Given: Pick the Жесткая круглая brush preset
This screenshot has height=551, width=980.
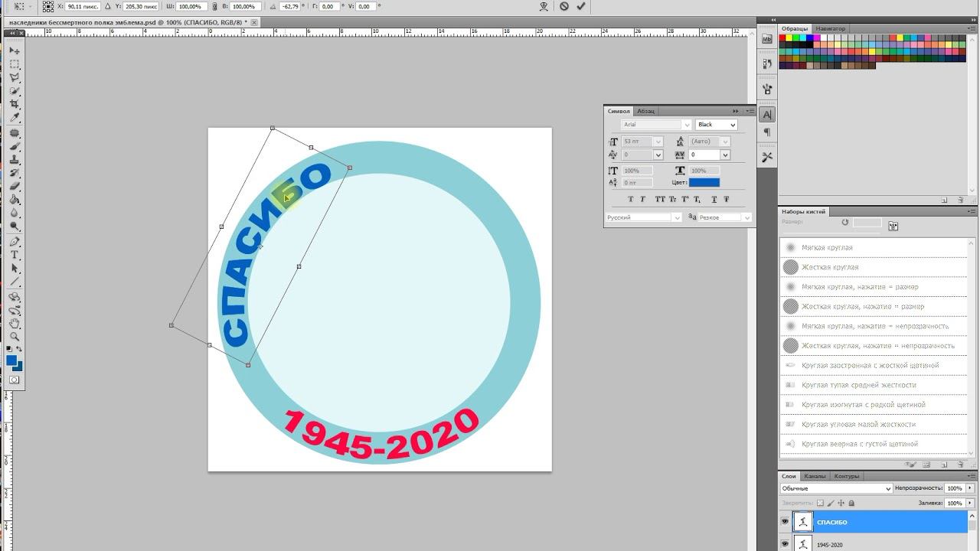Looking at the screenshot, I should pos(874,267).
